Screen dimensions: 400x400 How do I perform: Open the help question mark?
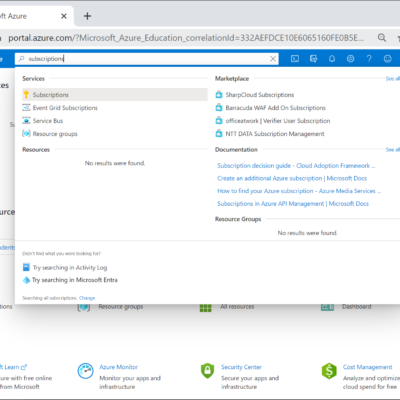(x=369, y=59)
